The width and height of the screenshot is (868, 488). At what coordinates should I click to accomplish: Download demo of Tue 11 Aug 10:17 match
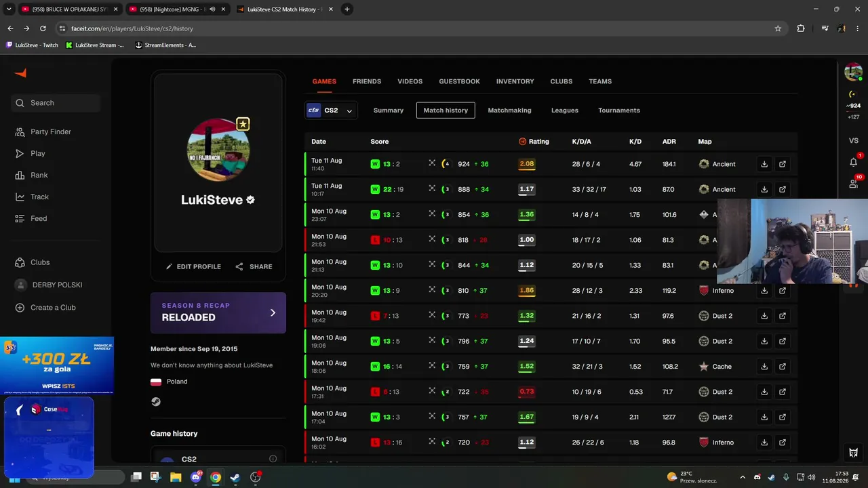click(x=764, y=189)
